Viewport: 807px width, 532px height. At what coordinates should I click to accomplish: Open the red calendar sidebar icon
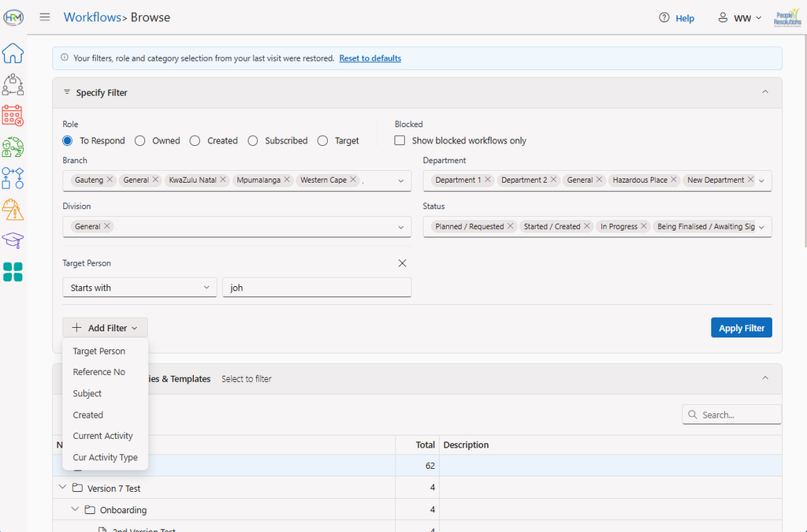(13, 116)
